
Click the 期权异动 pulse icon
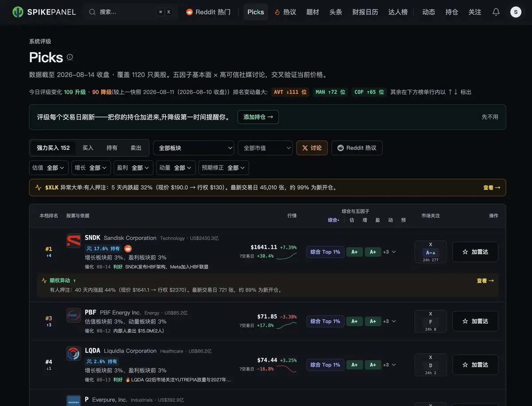[x=44, y=281]
